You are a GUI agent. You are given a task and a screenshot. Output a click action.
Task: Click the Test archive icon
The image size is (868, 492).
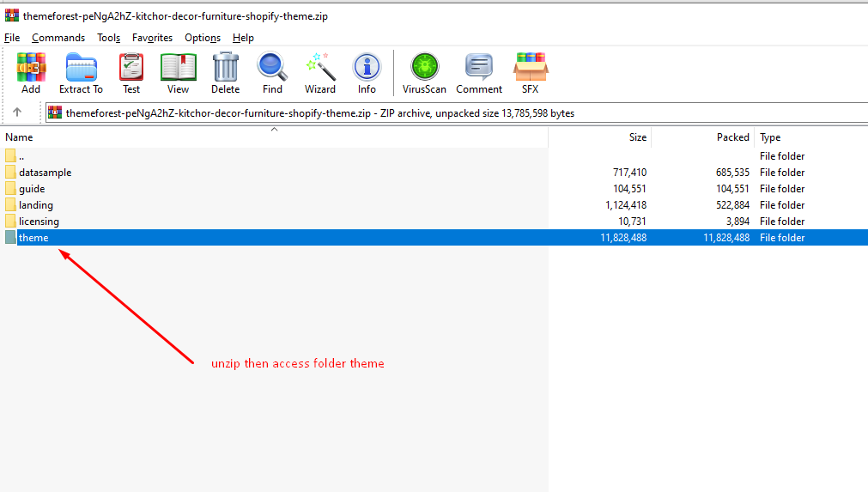[x=131, y=67]
